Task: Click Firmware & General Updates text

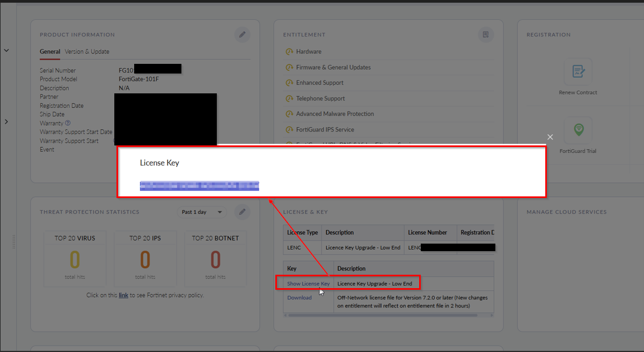Action: 333,68
